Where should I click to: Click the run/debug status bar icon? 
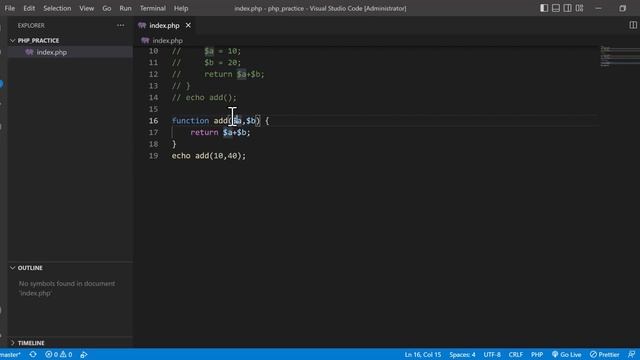pyautogui.click(x=84, y=354)
